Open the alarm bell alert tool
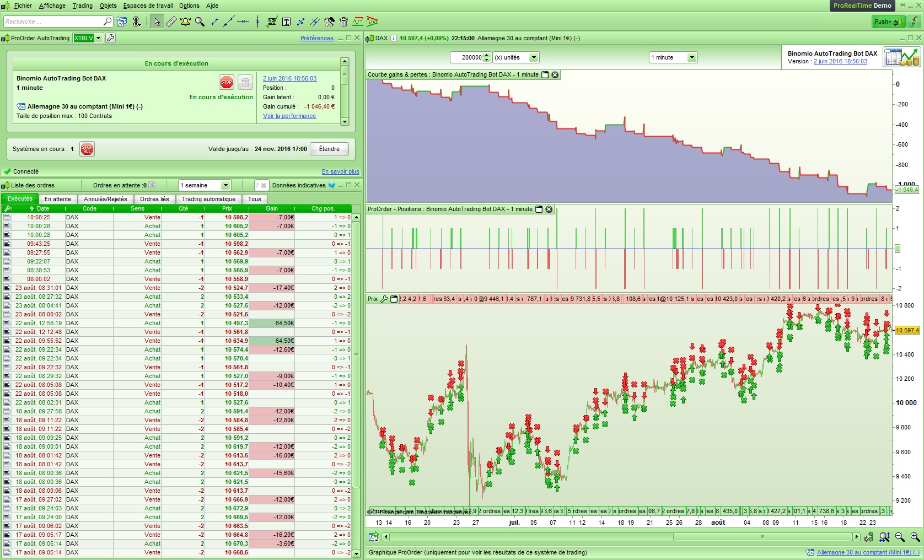The image size is (924, 560). click(185, 21)
